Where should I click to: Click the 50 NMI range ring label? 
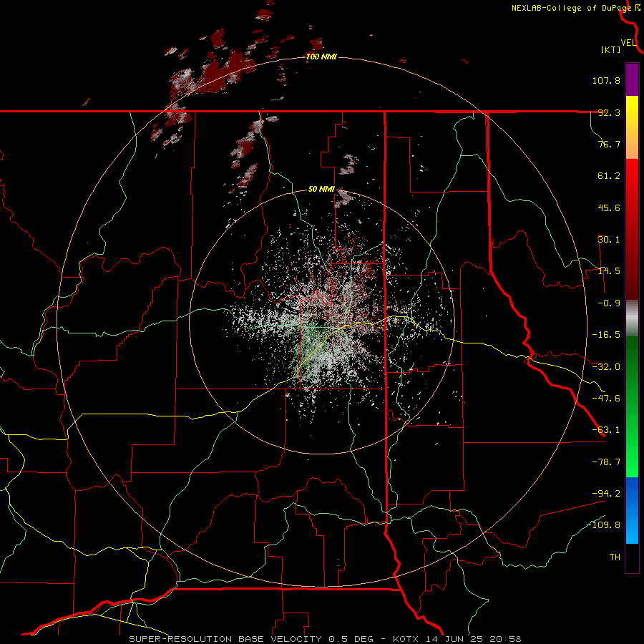click(321, 190)
